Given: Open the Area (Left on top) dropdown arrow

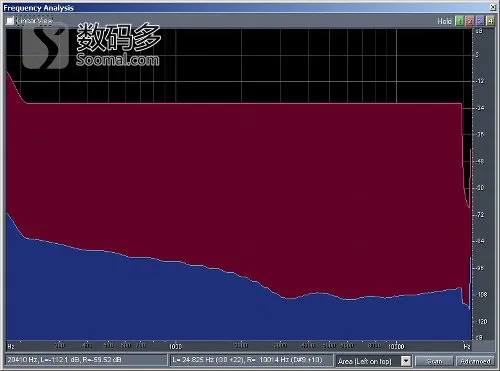Looking at the screenshot, I should [406, 361].
